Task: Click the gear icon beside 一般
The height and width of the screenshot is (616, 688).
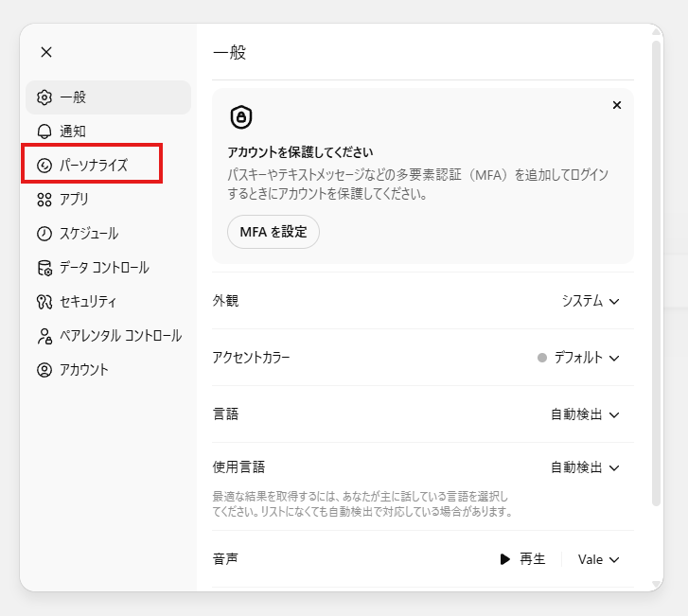Action: (x=44, y=97)
